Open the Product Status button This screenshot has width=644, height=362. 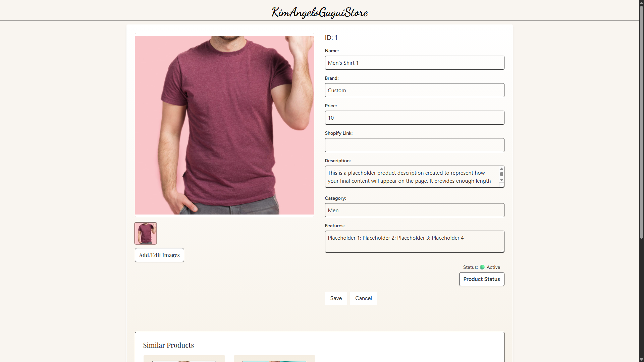[x=482, y=279]
